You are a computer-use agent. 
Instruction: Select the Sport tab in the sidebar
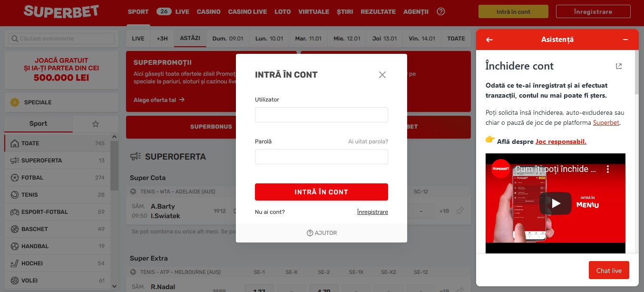[x=39, y=124]
